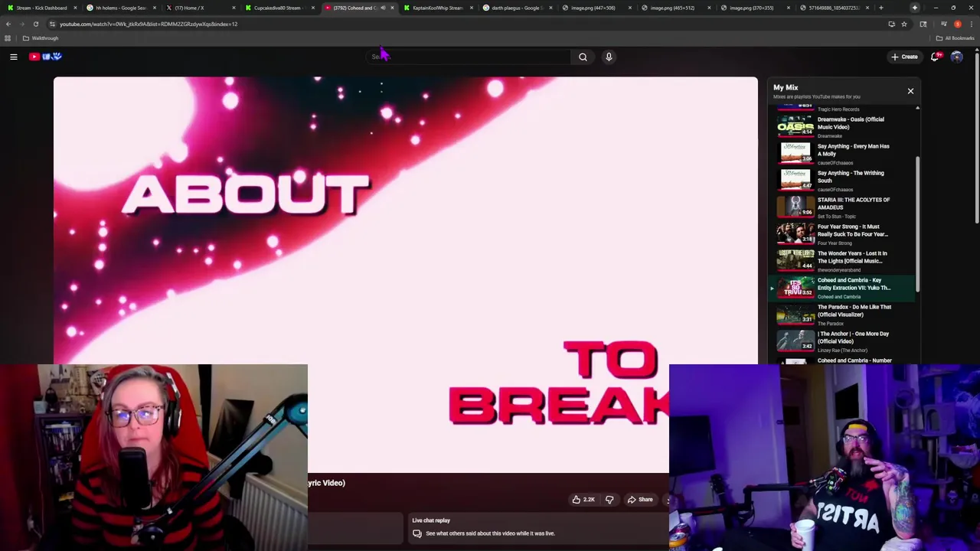Click the Oasis video thumbnail

795,126
